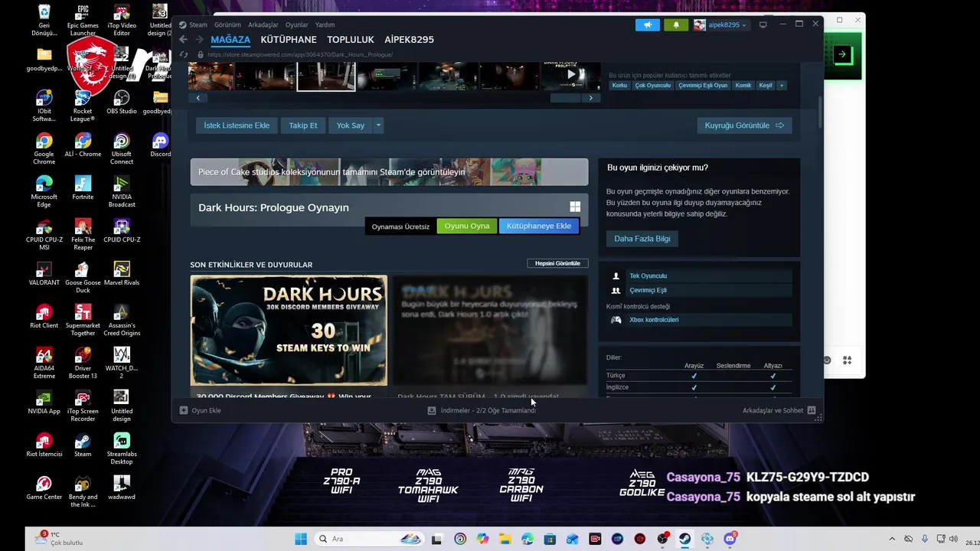Click İstek Listesine Ekle button
Image resolution: width=980 pixels, height=551 pixels.
click(237, 126)
